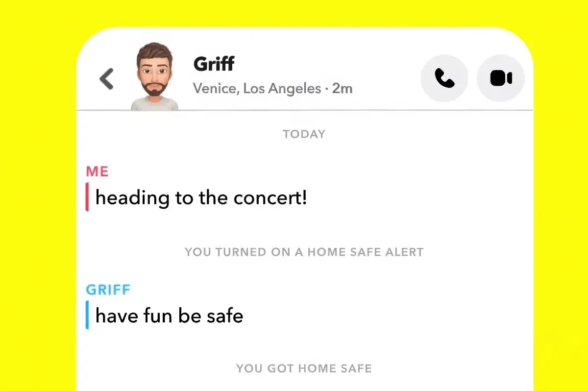Screen dimensions: 588x391
Task: Select the 'have fun be safe' message
Action: (169, 316)
